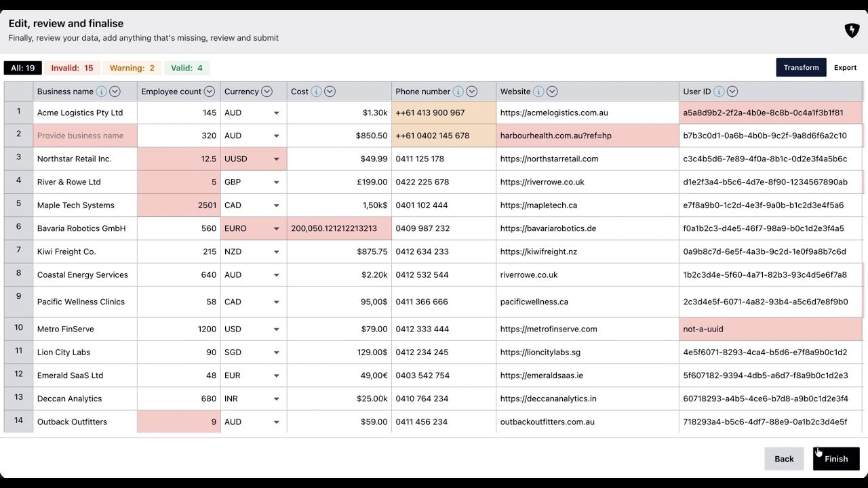Switch to the Valid records filter
Viewport: 868px width, 488px height.
(186, 68)
